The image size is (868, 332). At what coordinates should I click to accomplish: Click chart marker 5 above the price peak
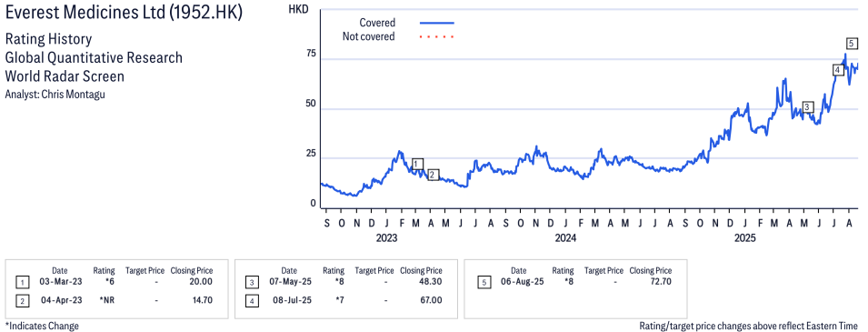tap(853, 44)
